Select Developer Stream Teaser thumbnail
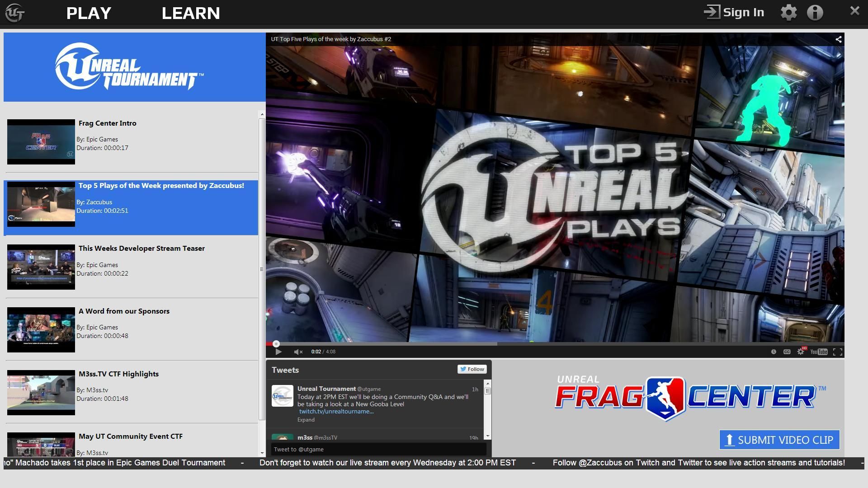Screen dimensions: 868x488 tap(41, 267)
